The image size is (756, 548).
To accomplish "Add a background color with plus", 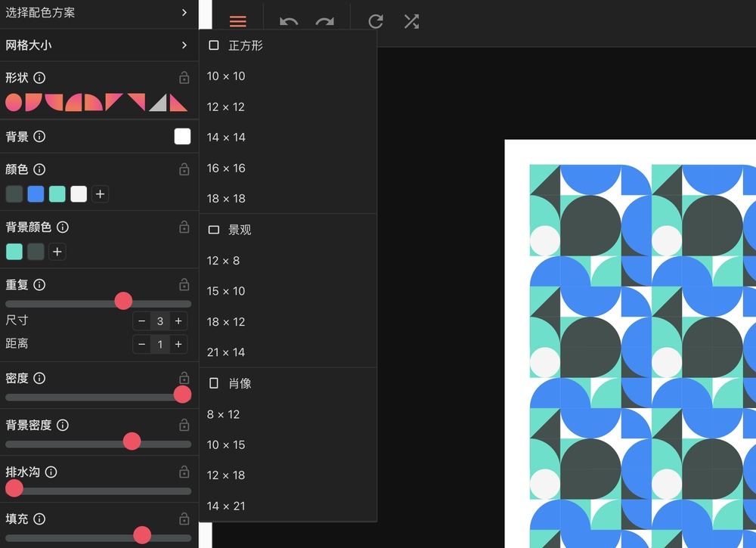I will tap(57, 252).
